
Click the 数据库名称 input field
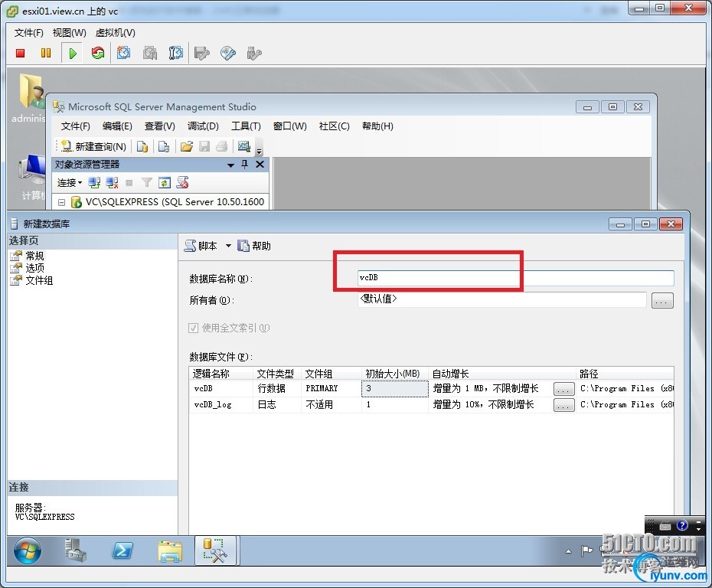[x=515, y=277]
